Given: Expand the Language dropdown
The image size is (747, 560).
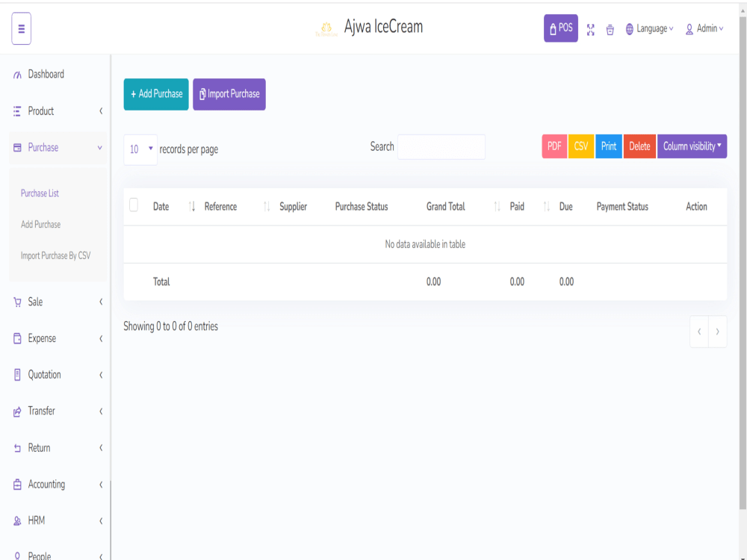Looking at the screenshot, I should (x=649, y=28).
